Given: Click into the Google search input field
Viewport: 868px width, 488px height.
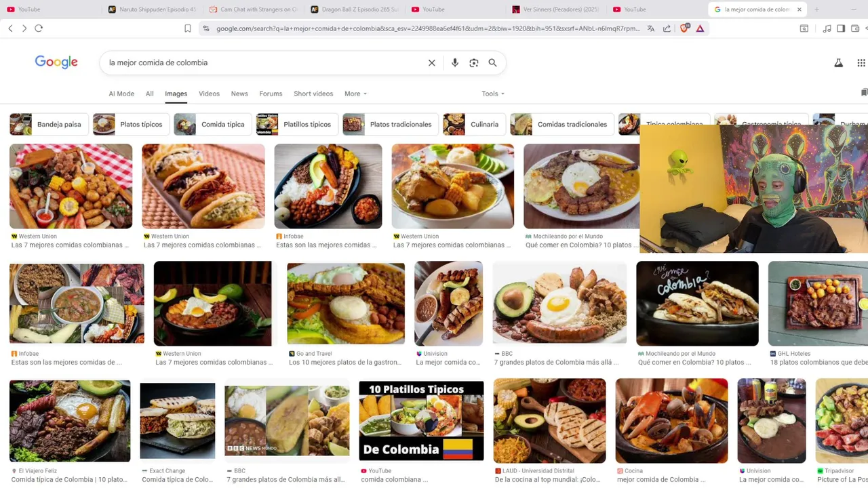Looking at the screenshot, I should click(x=264, y=62).
